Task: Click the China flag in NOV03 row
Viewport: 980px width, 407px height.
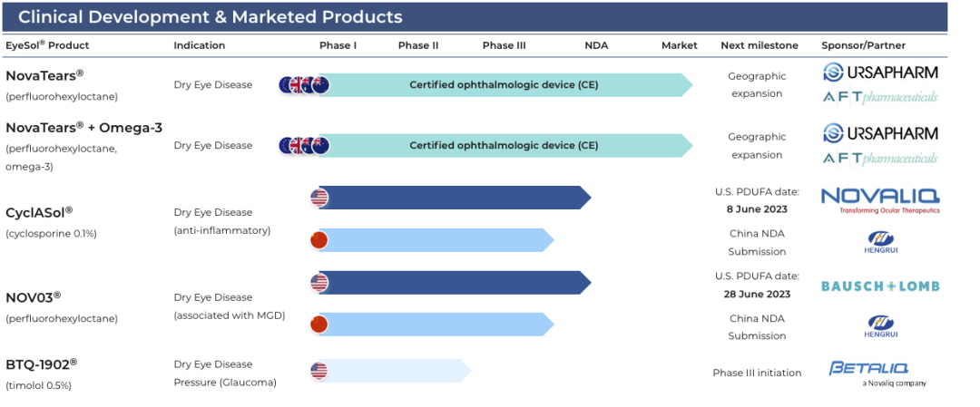Action: [319, 325]
